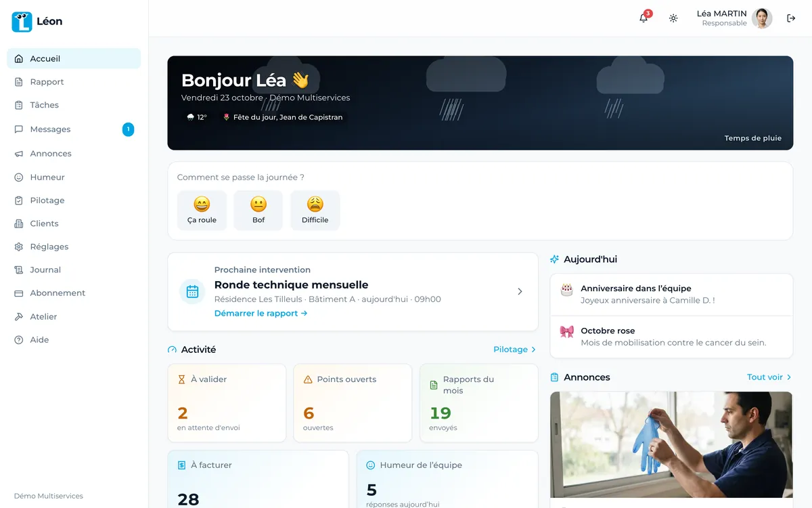Open the notifications bell
The width and height of the screenshot is (812, 508).
(x=644, y=18)
